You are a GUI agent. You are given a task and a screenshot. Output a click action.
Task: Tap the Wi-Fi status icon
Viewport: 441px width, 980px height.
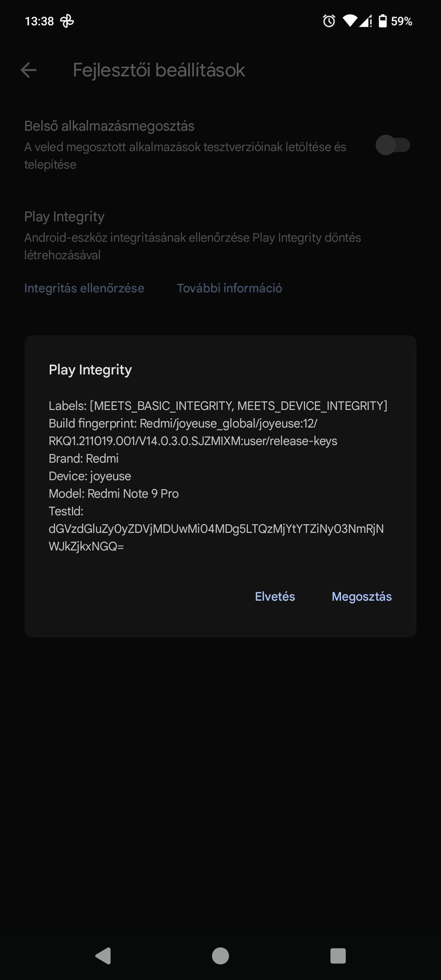click(x=350, y=21)
